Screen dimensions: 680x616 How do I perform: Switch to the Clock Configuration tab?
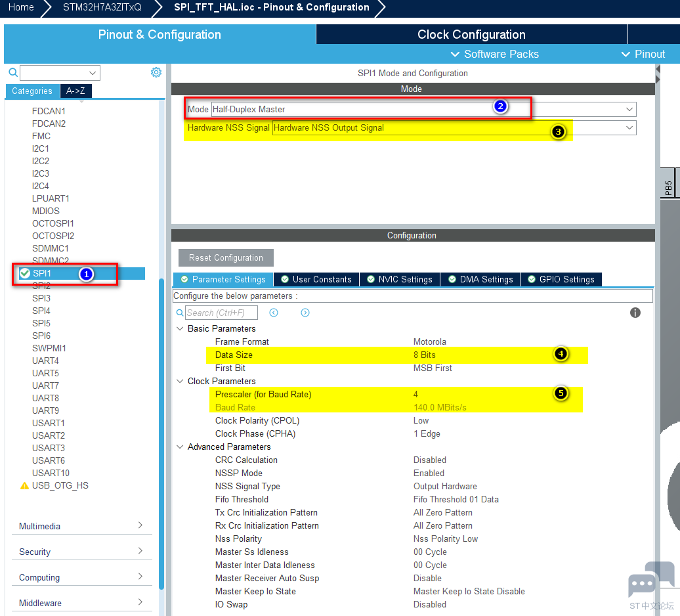[x=471, y=34]
